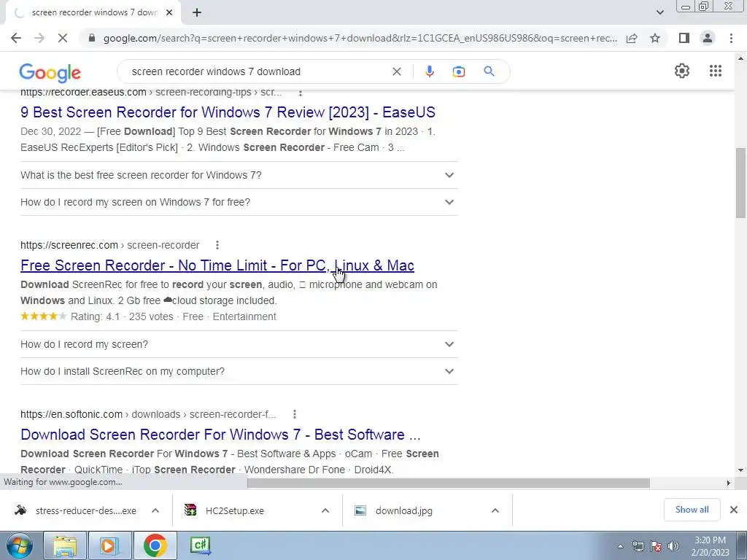Clear the Google search box
Viewport: 747px width, 560px height.
pos(396,71)
